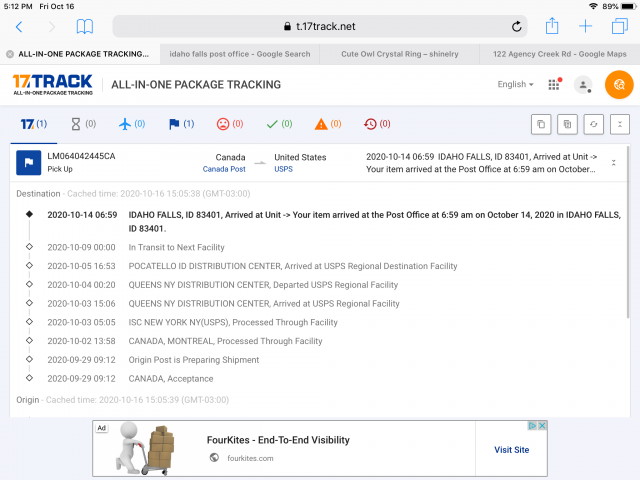Click the AdChoices triangle icon
This screenshot has height=480, width=640.
tap(532, 426)
